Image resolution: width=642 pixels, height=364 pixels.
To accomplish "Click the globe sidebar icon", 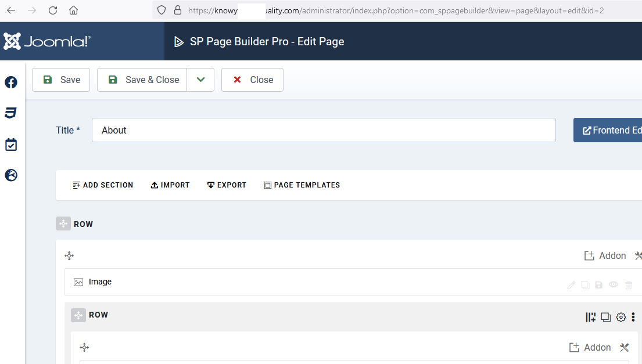I will [11, 175].
